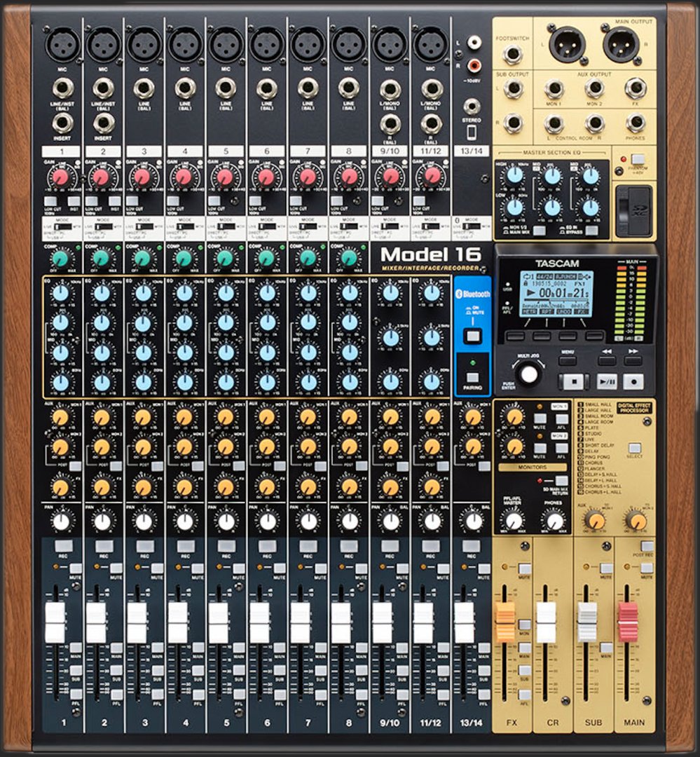Click the channel 1 fader
The width and height of the screenshot is (700, 757).
point(55,623)
